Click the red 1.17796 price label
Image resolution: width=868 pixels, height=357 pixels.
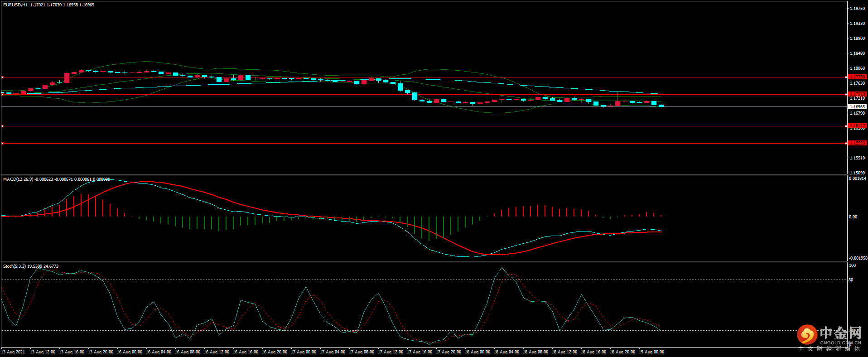point(857,77)
